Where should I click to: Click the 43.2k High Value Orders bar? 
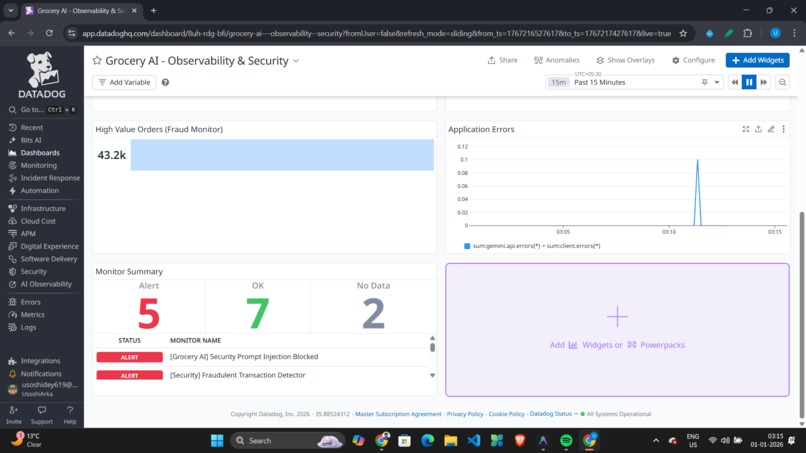click(x=282, y=155)
